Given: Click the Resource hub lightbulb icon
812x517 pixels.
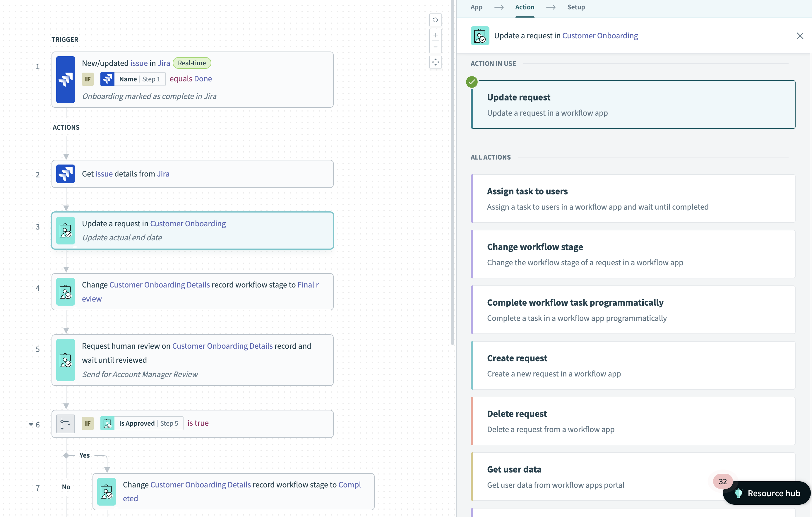Looking at the screenshot, I should pyautogui.click(x=739, y=493).
